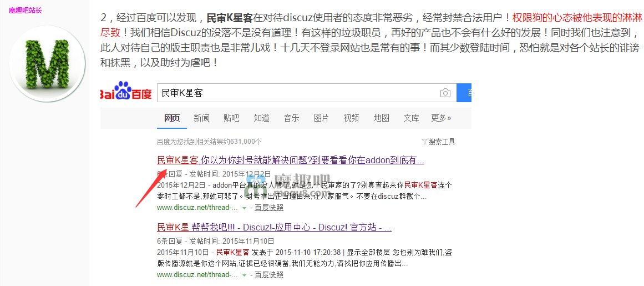Click the green leafy M avatar
This screenshot has height=286, width=644.
(x=47, y=64)
